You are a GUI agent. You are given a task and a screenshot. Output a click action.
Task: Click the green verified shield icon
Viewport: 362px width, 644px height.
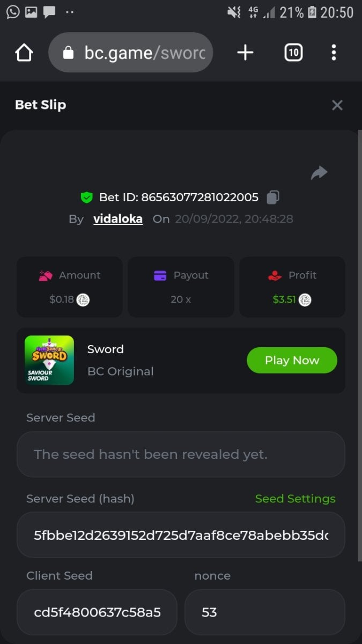[86, 197]
